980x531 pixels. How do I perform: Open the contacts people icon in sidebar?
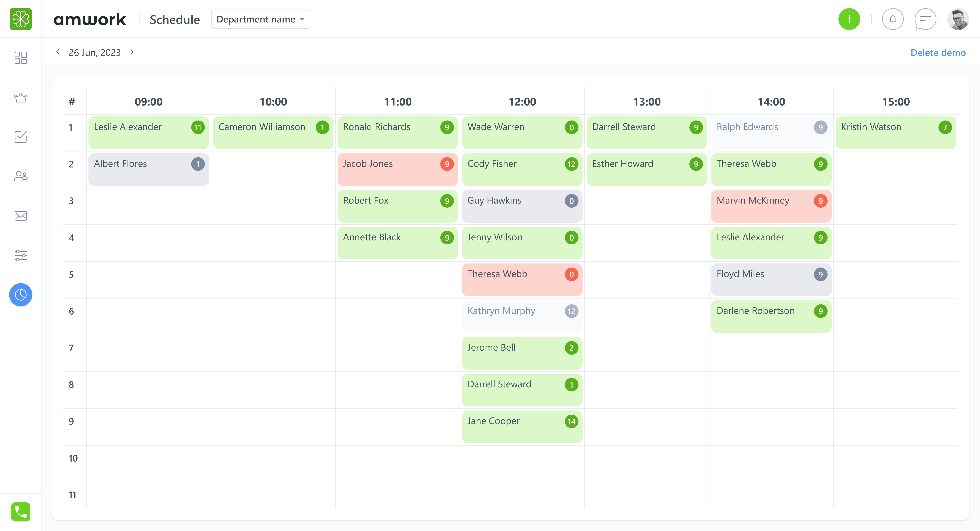tap(21, 176)
